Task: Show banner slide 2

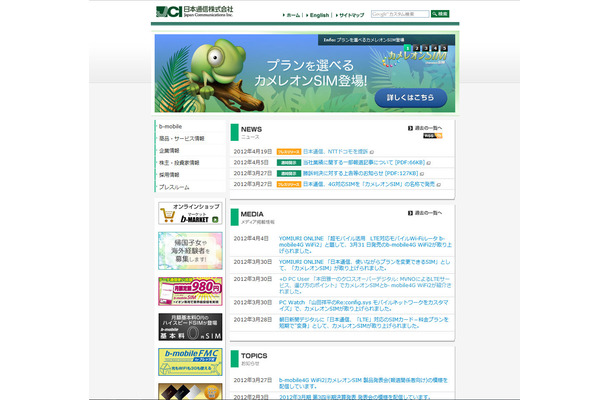Action: click(x=417, y=48)
